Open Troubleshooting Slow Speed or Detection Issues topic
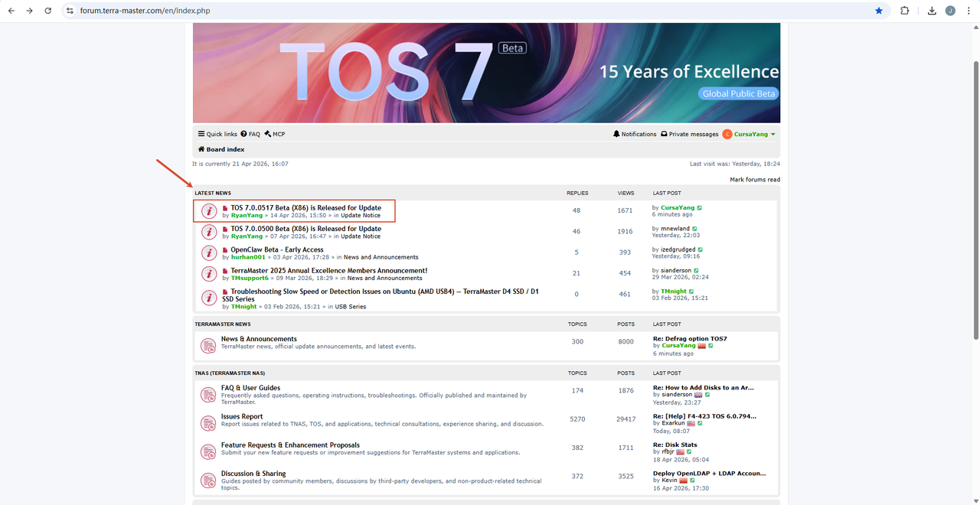The height and width of the screenshot is (505, 980). [x=381, y=295]
